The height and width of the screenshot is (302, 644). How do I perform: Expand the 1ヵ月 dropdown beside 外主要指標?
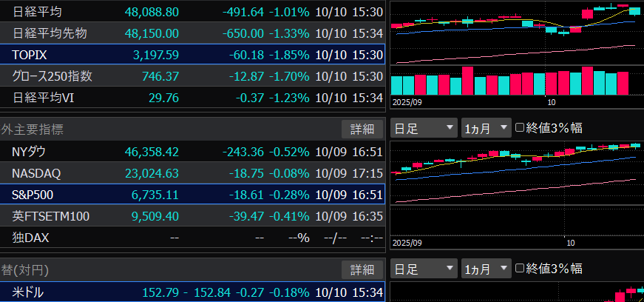pos(486,128)
